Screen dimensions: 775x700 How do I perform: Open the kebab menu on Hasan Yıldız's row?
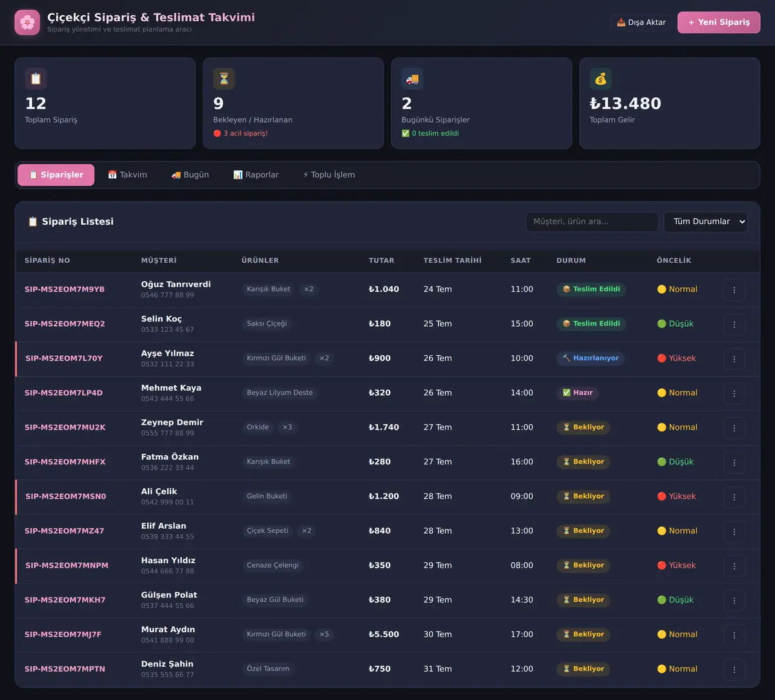734,566
